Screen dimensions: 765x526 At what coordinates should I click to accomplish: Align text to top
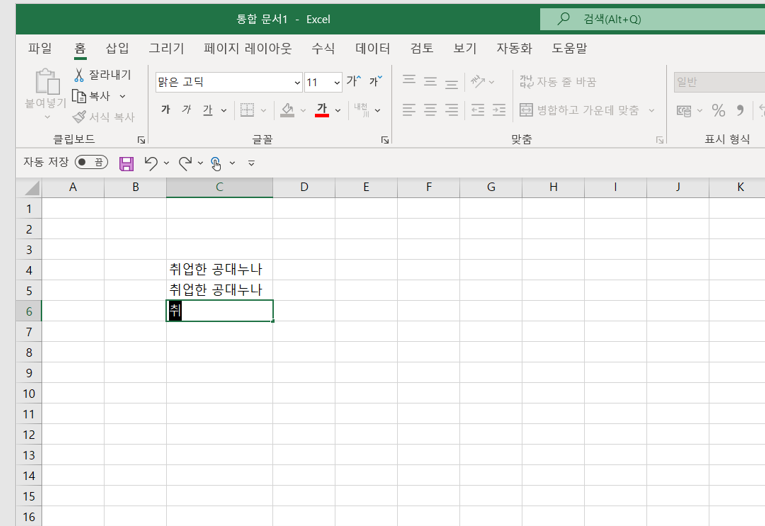click(x=409, y=81)
